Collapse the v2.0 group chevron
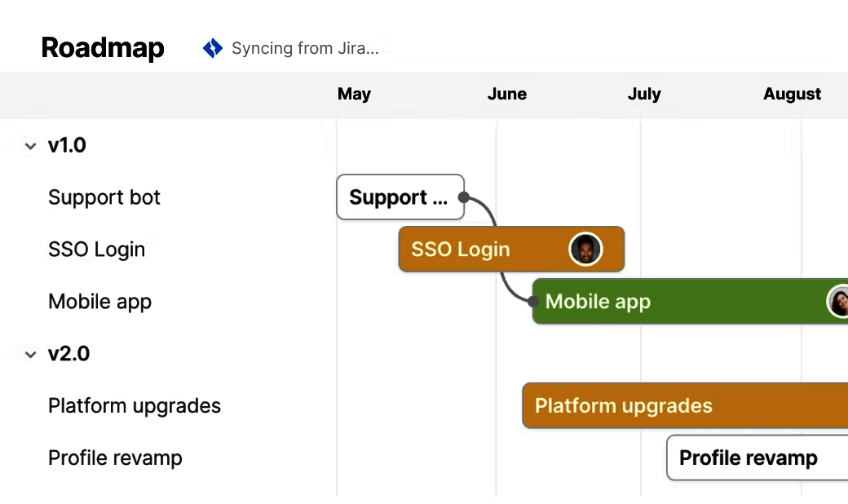The width and height of the screenshot is (848, 504). pyautogui.click(x=31, y=355)
